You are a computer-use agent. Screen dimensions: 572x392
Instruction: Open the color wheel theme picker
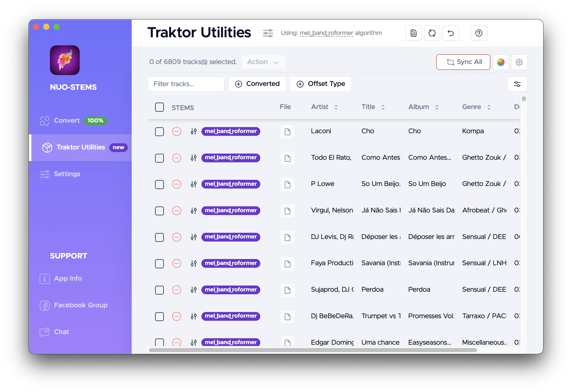[500, 62]
